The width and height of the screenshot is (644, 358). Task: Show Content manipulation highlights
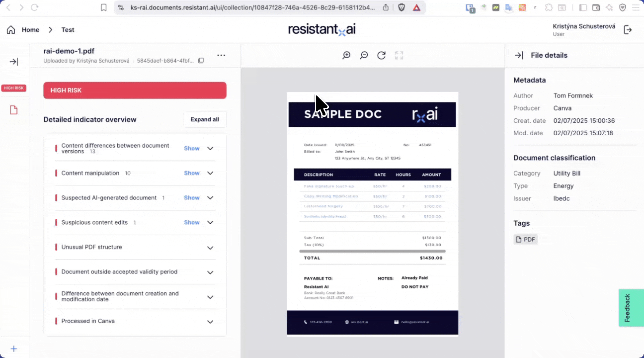coord(192,173)
